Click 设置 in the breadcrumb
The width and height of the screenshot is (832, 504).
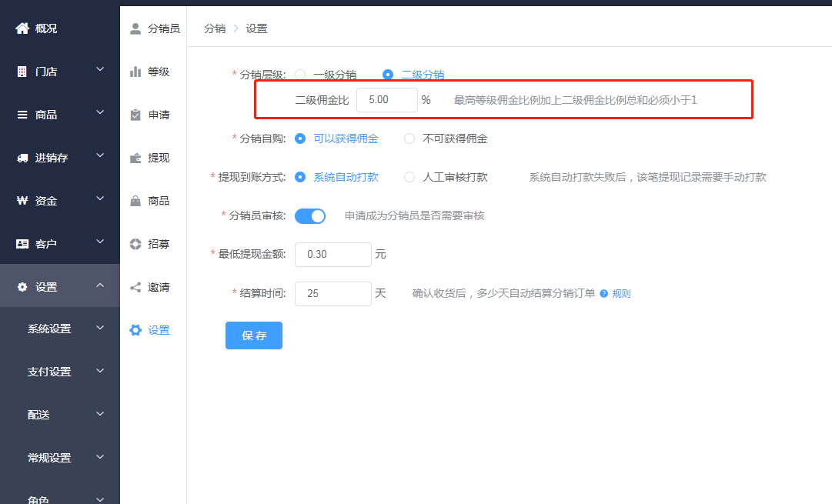tap(256, 28)
